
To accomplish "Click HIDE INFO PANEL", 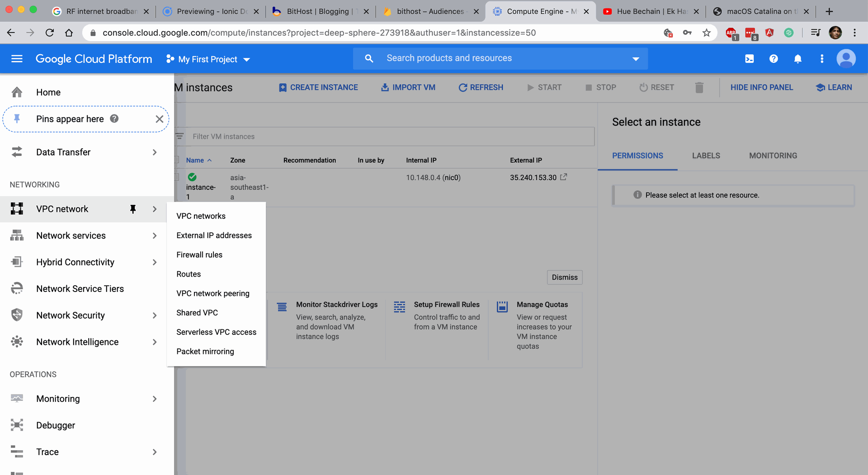I will tap(762, 87).
